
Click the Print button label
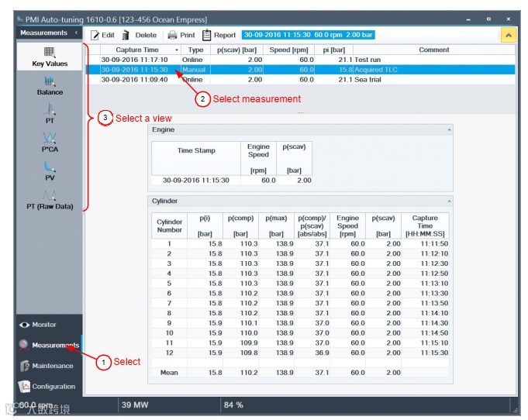(187, 35)
